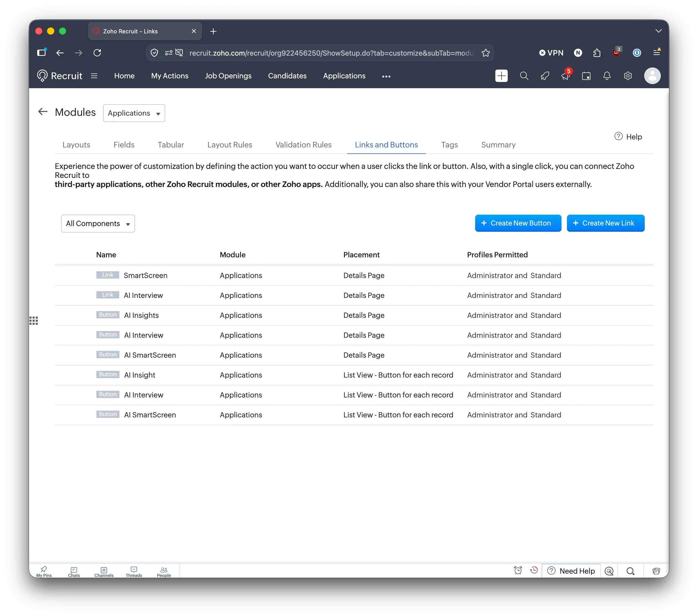Open the AI Insight list view button row
This screenshot has width=698, height=616.
[354, 375]
